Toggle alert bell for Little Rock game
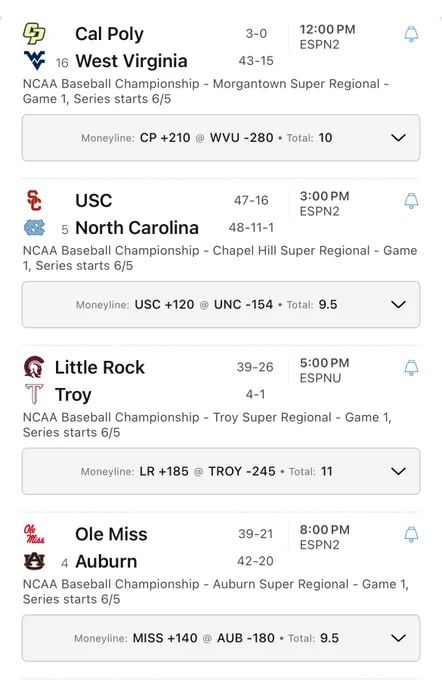This screenshot has height=680, width=442. pos(411,367)
